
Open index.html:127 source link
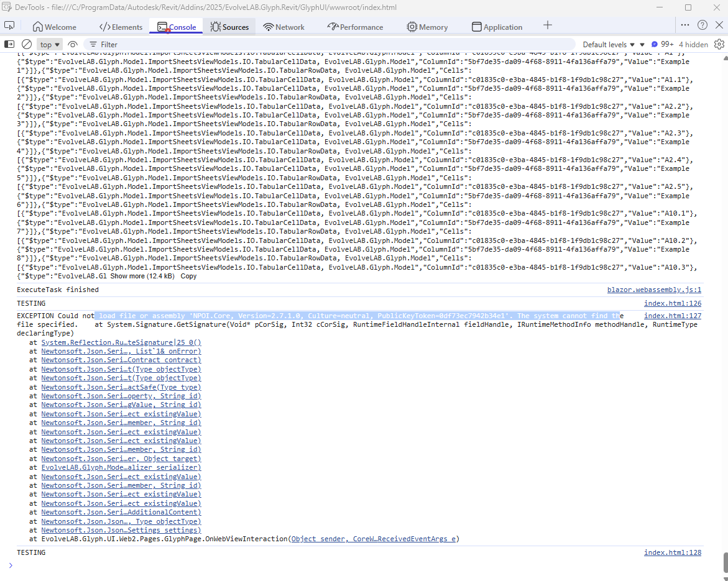tap(672, 316)
